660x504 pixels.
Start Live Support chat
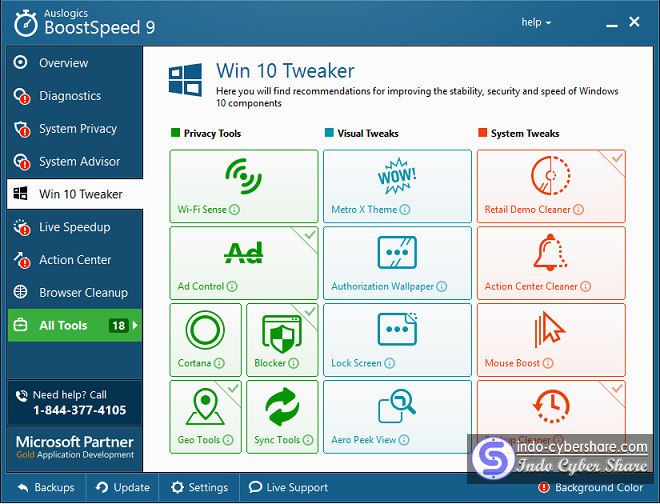click(x=288, y=488)
